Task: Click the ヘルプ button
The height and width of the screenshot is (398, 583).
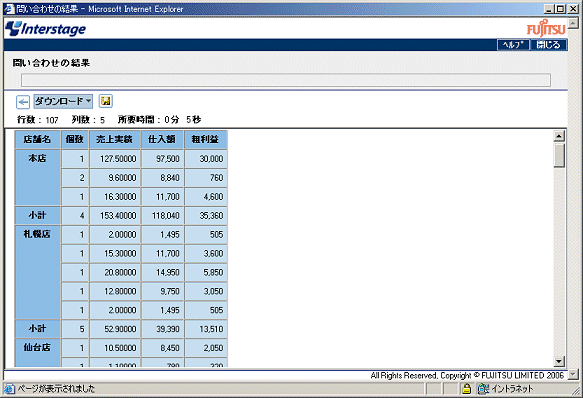Action: tap(513, 45)
